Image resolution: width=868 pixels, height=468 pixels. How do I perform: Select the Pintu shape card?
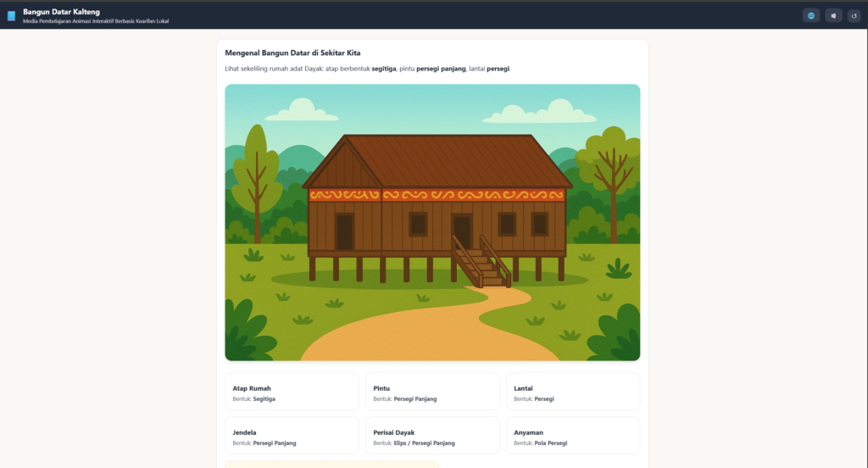click(432, 392)
